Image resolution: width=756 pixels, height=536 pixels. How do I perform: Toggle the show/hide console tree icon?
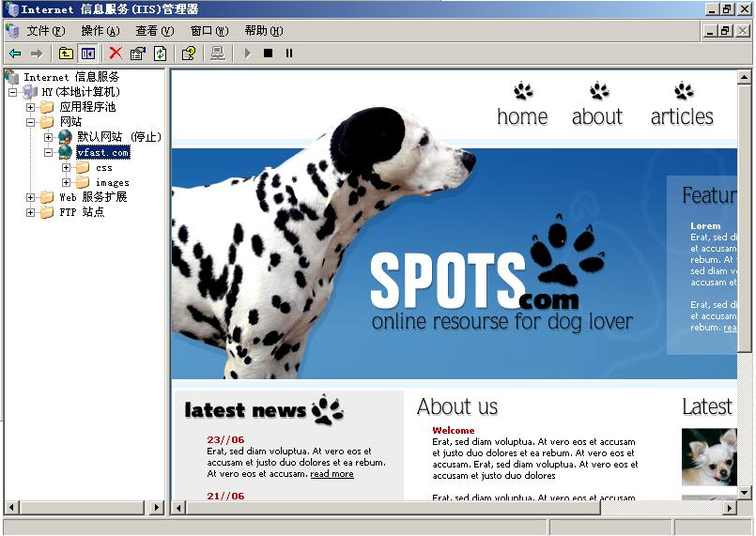pyautogui.click(x=87, y=54)
